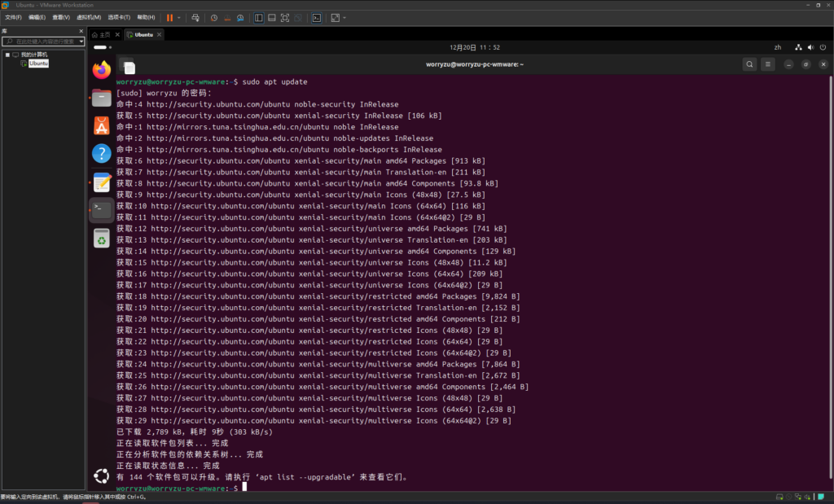Open the snapshot manager icon
834x504 pixels.
pos(239,17)
